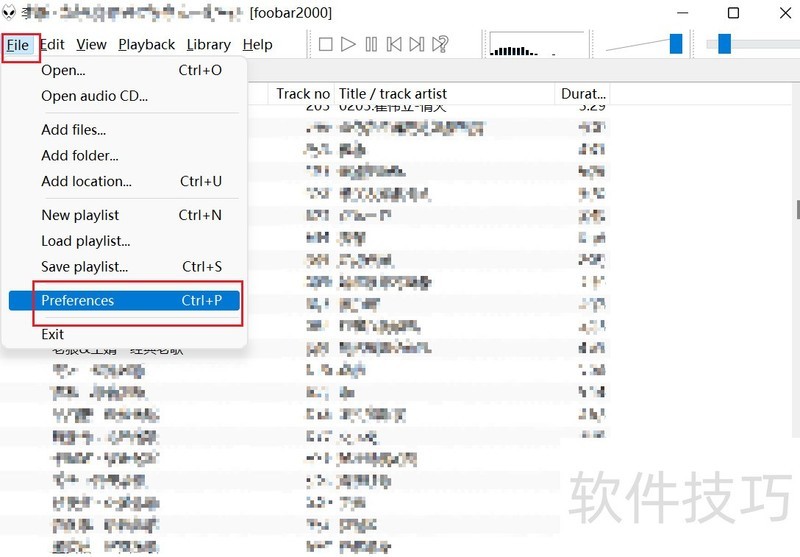Choose Save playlist... menu entry
800x557 pixels.
point(124,267)
